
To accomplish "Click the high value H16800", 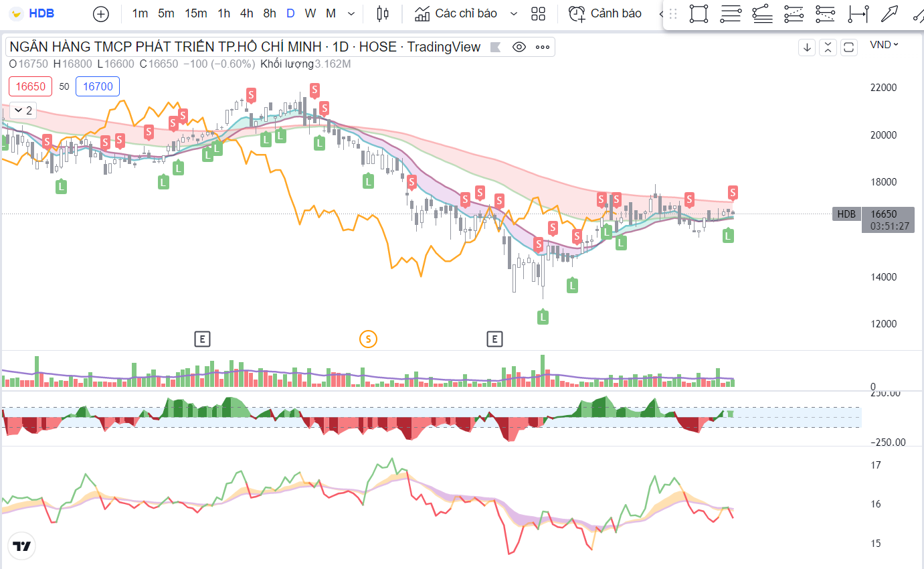I will 73,64.
